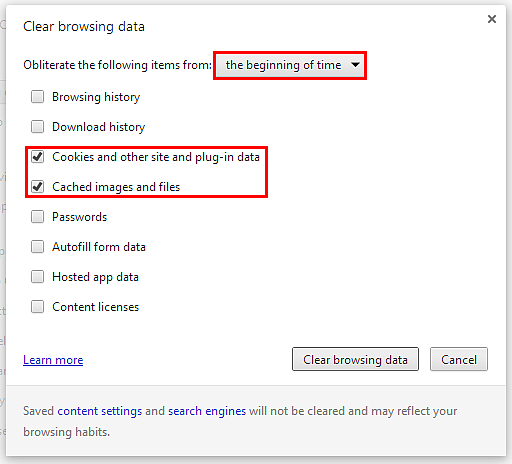This screenshot has height=464, width=512.
Task: Tick the Passwords checkbox
Action: pyautogui.click(x=37, y=217)
